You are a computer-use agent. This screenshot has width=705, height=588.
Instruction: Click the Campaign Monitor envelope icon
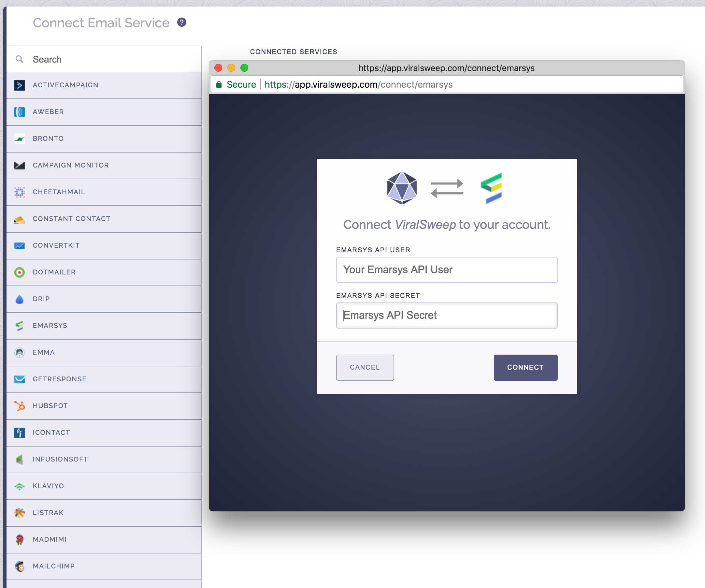point(20,166)
